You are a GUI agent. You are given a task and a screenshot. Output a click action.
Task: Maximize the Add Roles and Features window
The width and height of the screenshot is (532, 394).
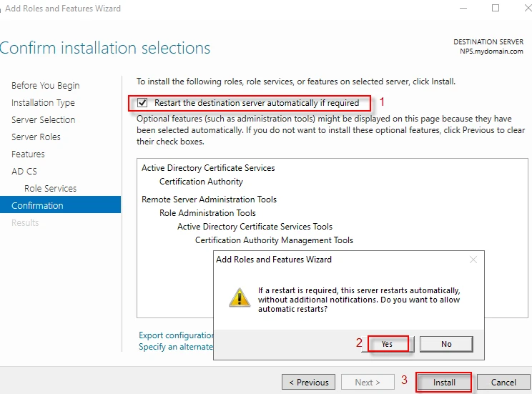496,9
